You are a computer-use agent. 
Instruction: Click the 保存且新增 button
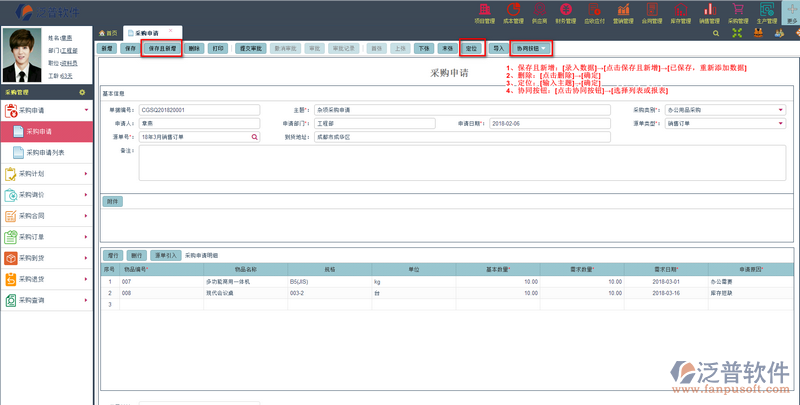tap(162, 48)
